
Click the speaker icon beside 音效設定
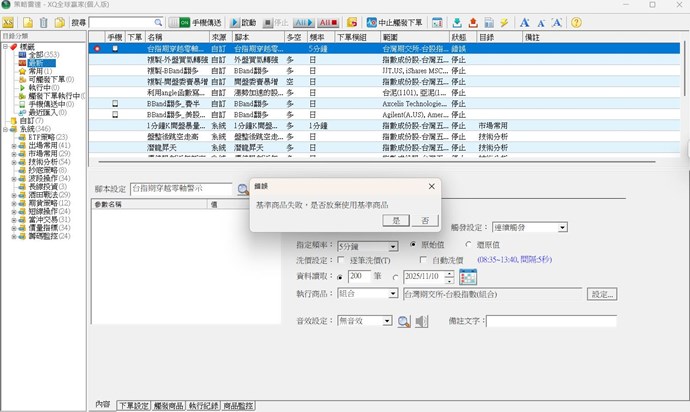422,321
